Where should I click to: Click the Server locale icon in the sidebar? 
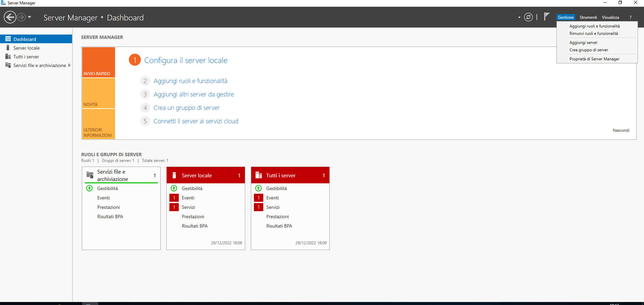click(x=8, y=48)
